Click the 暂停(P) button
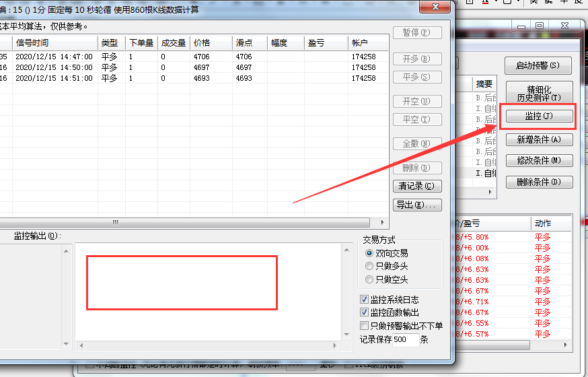588x377 pixels. click(417, 32)
